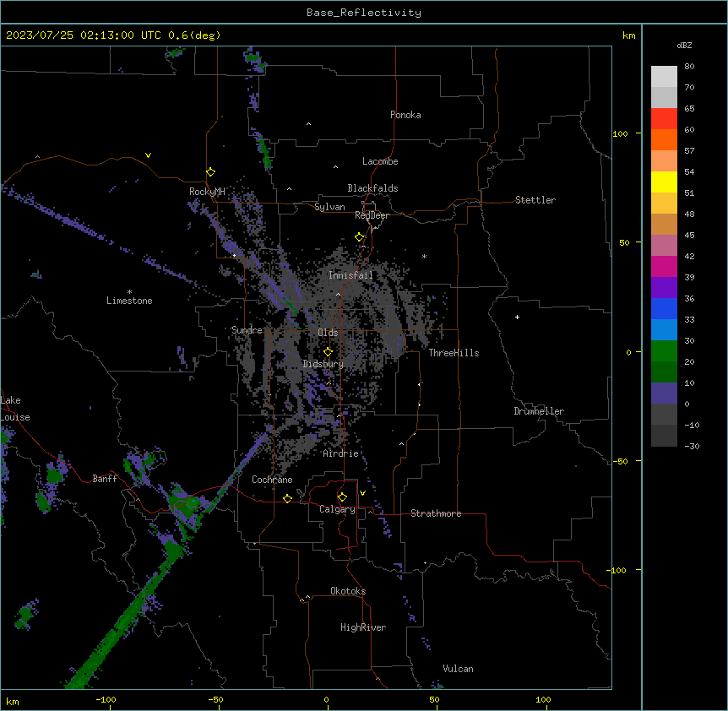Select the slate 0-10 dBZ legend swatch
The height and width of the screenshot is (711, 728).
(x=664, y=393)
